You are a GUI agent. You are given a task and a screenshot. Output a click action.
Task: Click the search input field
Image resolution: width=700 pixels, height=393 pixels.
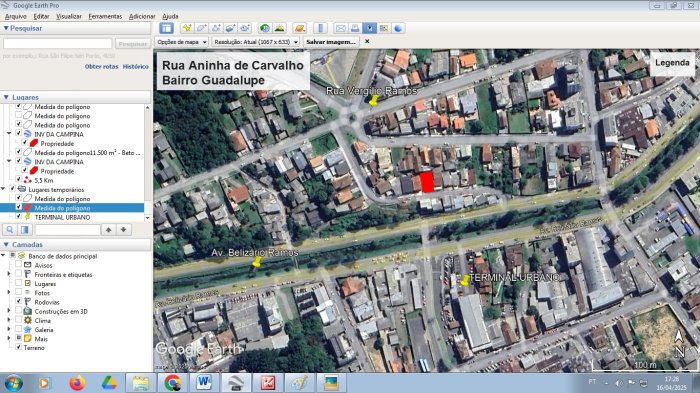click(x=58, y=43)
